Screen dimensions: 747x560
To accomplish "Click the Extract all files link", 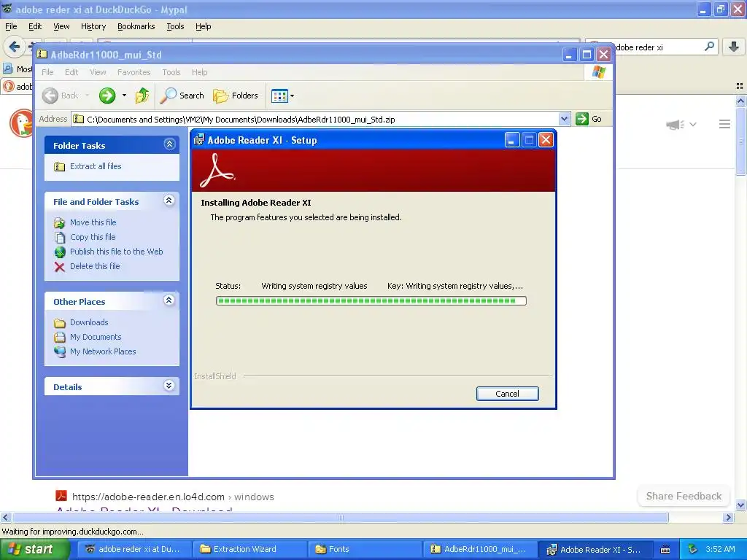I will coord(96,166).
